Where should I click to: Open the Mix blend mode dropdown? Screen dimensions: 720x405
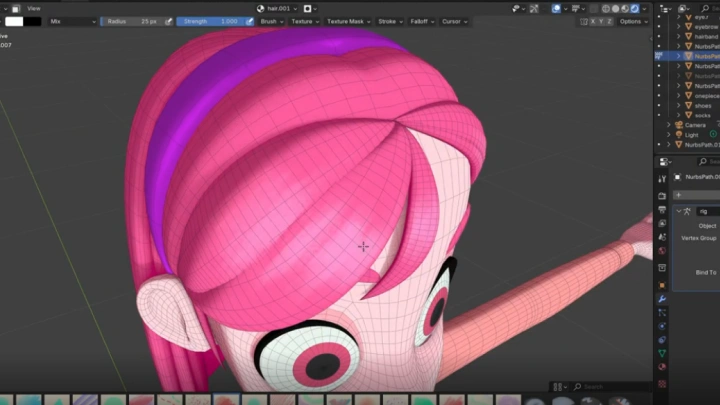(x=73, y=22)
